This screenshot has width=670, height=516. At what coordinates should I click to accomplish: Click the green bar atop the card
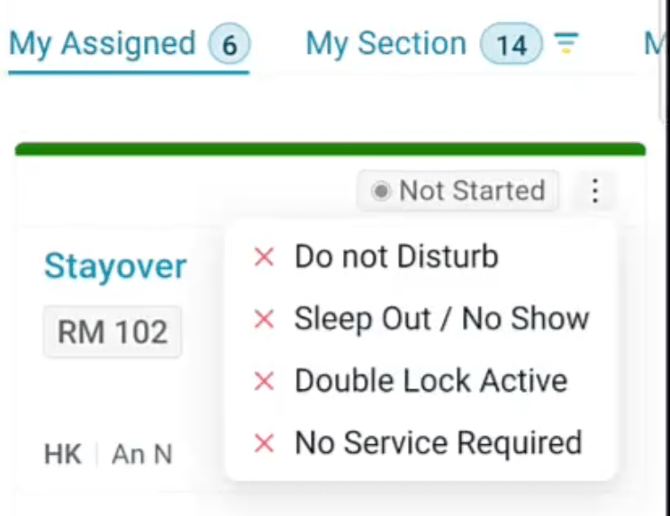330,149
